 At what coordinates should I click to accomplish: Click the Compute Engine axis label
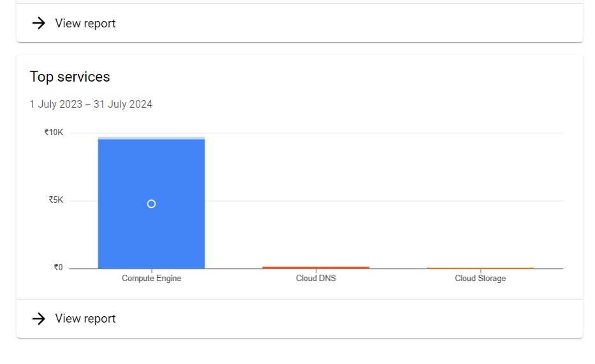tap(151, 279)
